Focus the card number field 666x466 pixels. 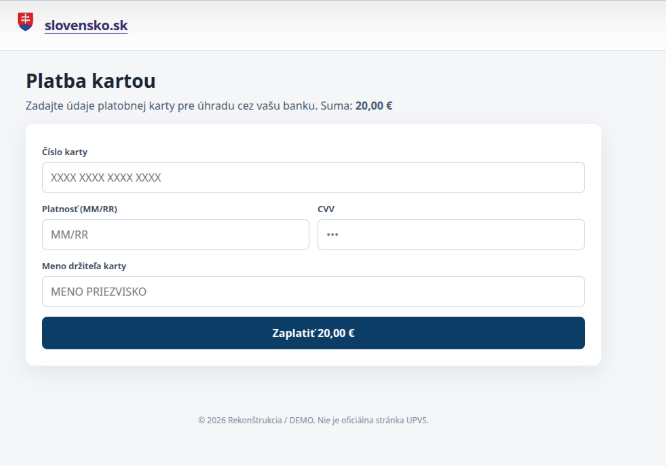point(313,178)
